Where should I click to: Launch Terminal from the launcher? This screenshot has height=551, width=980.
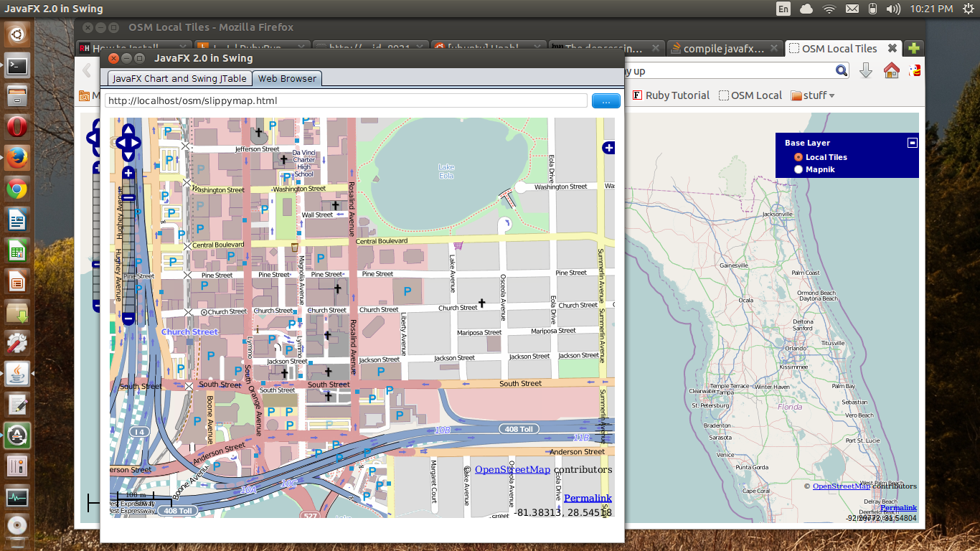(17, 66)
